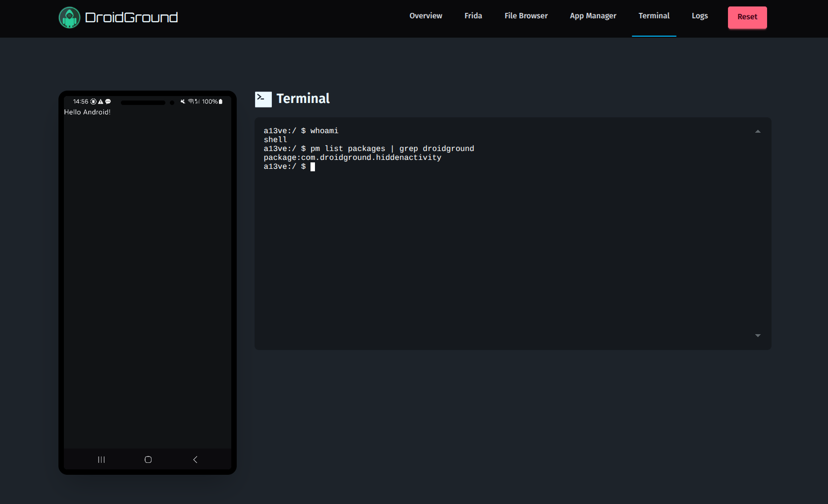Tap the chat bubble notification icon

[x=108, y=101]
